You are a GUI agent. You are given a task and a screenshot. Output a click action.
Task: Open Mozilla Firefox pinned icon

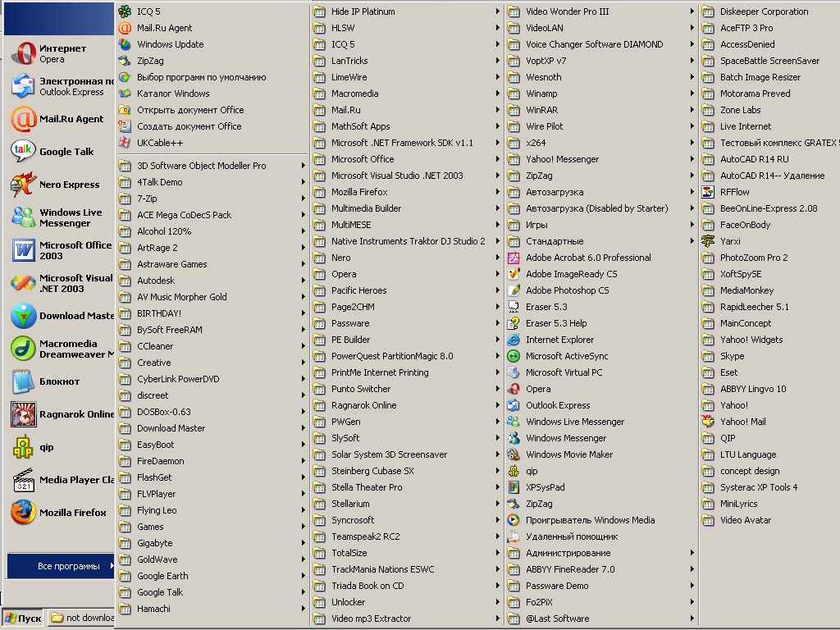point(24,512)
